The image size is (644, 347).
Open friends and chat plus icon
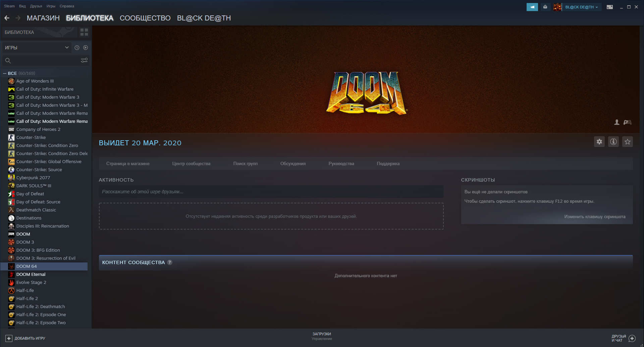pyautogui.click(x=632, y=338)
